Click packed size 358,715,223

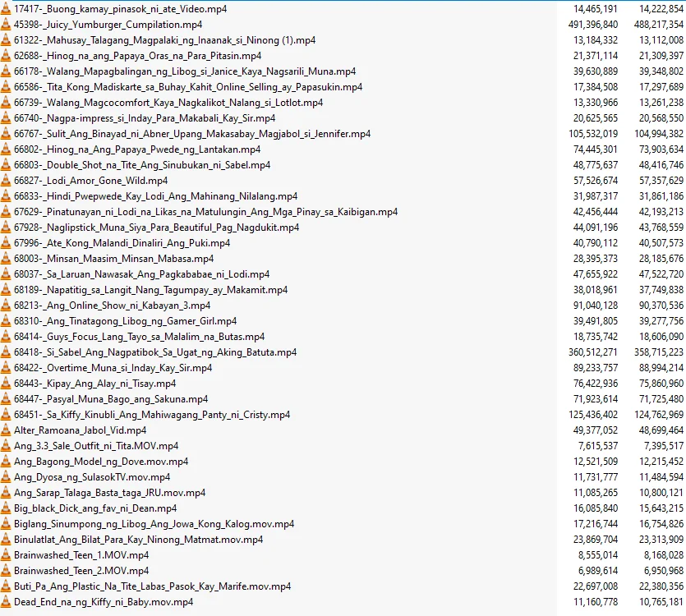(x=659, y=352)
